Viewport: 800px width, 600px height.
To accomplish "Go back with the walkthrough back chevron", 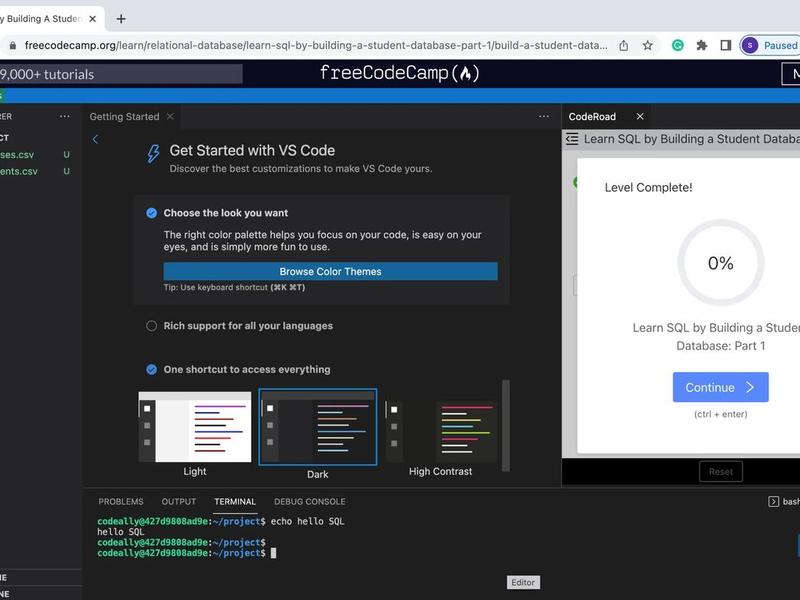I will coord(95,139).
